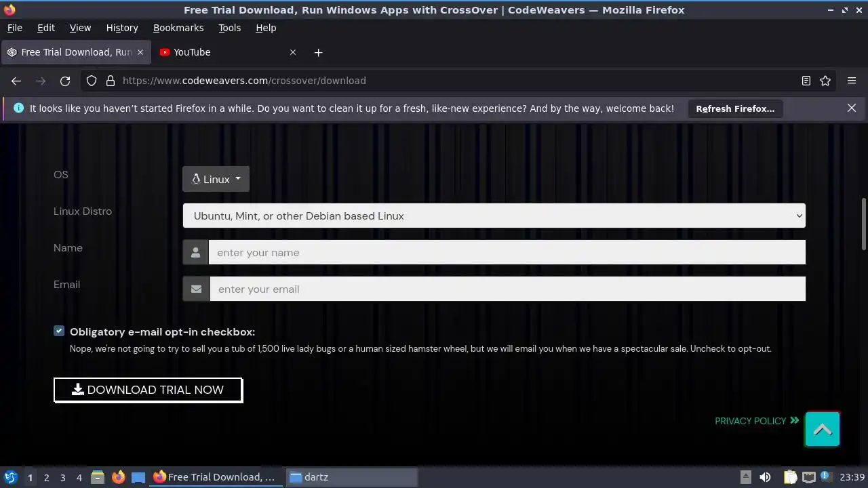Close the YouTube tab
Screen dimensions: 868x488
coord(293,52)
